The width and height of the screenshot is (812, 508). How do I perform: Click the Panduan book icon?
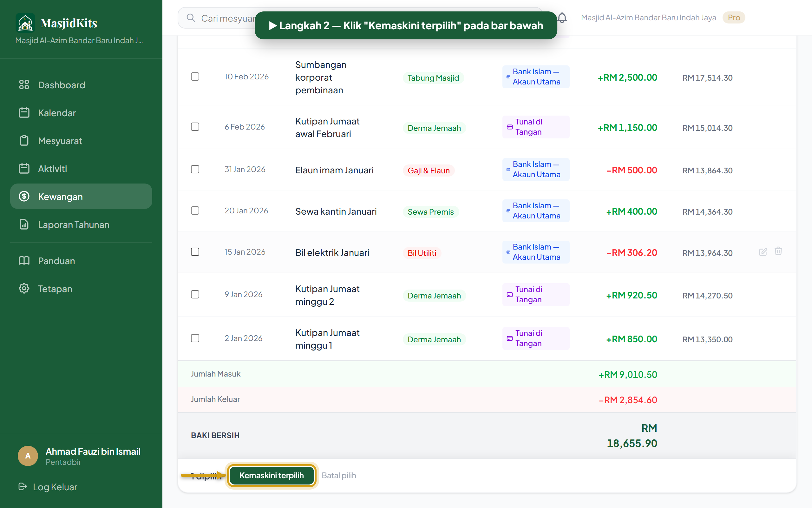tap(24, 260)
